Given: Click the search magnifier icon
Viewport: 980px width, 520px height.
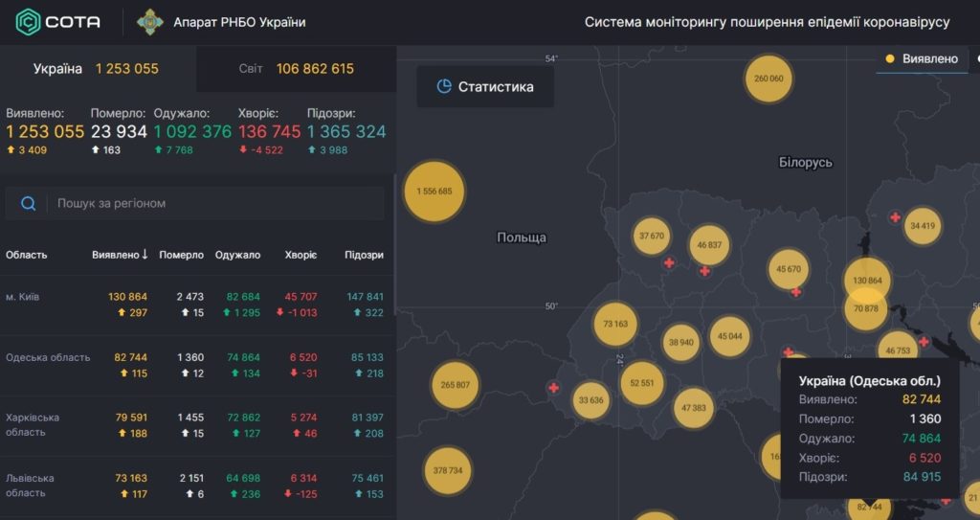Looking at the screenshot, I should (28, 203).
